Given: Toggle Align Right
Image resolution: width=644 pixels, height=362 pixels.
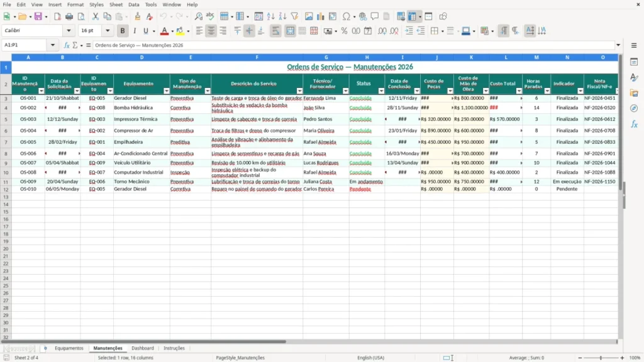Looking at the screenshot, I should click(223, 31).
